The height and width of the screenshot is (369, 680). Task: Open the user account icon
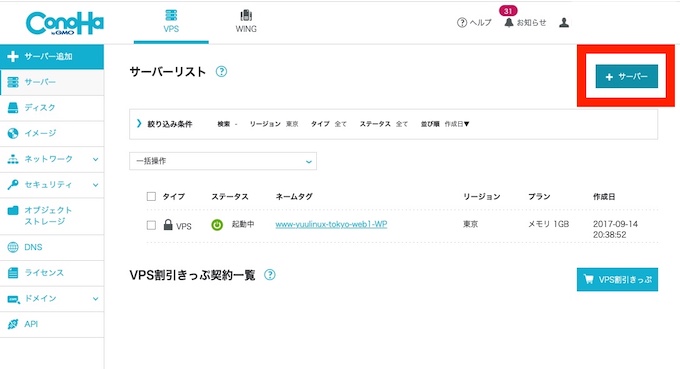tap(564, 23)
